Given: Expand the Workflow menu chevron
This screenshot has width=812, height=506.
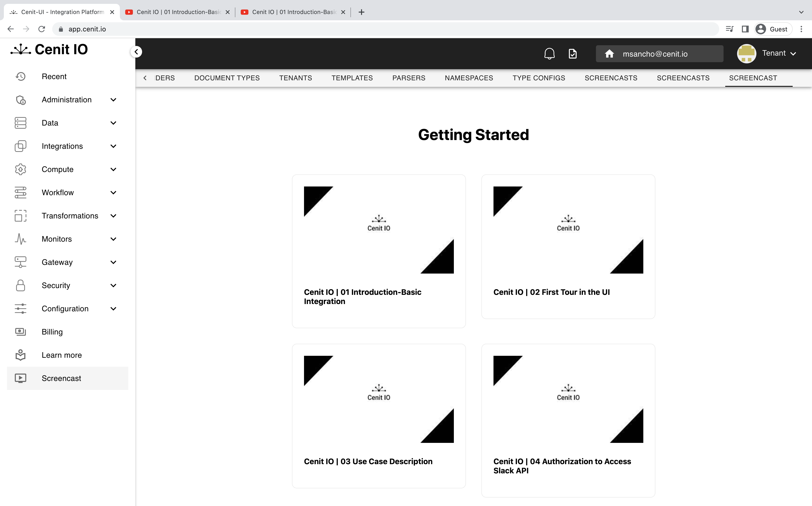Looking at the screenshot, I should tap(113, 193).
